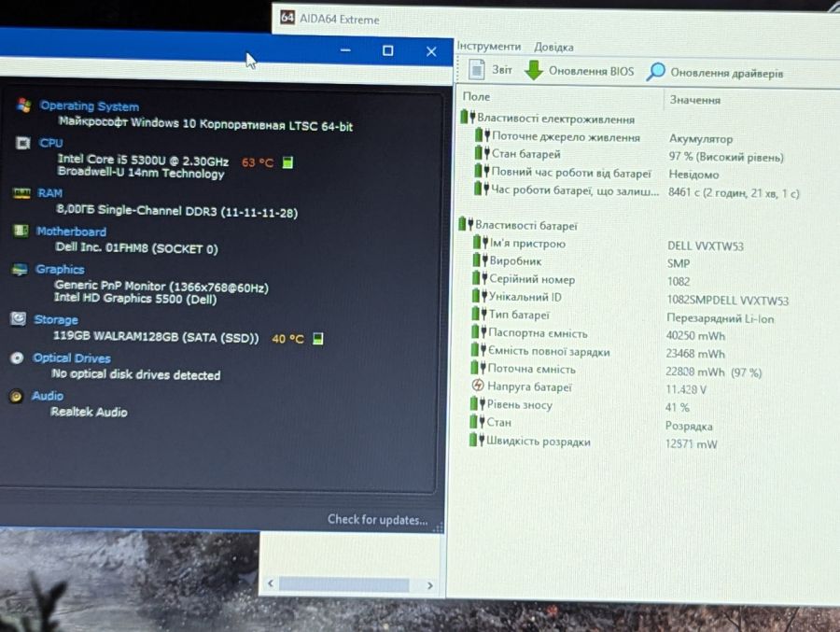Image resolution: width=840 pixels, height=632 pixels.
Task: Open the RAM section link
Action: [49, 193]
